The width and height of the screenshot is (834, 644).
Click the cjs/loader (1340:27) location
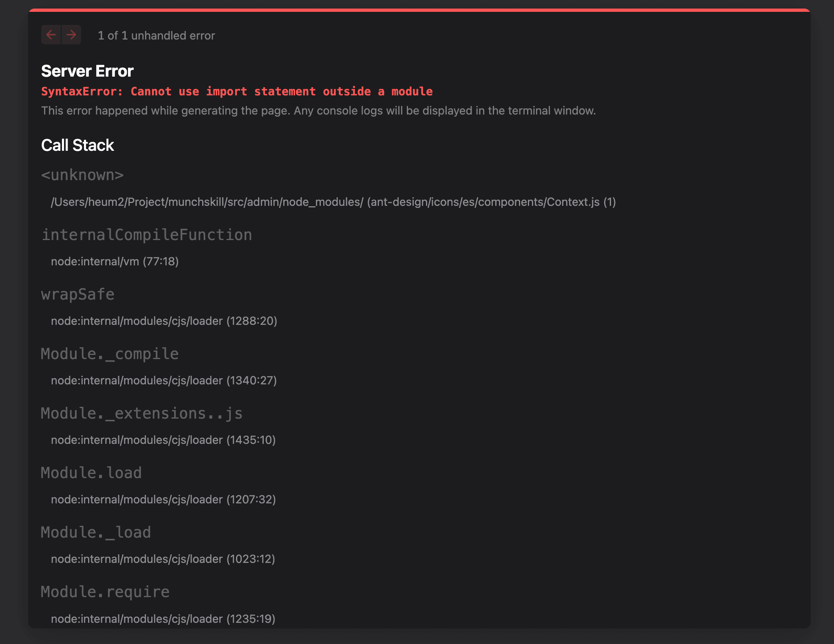pos(164,381)
